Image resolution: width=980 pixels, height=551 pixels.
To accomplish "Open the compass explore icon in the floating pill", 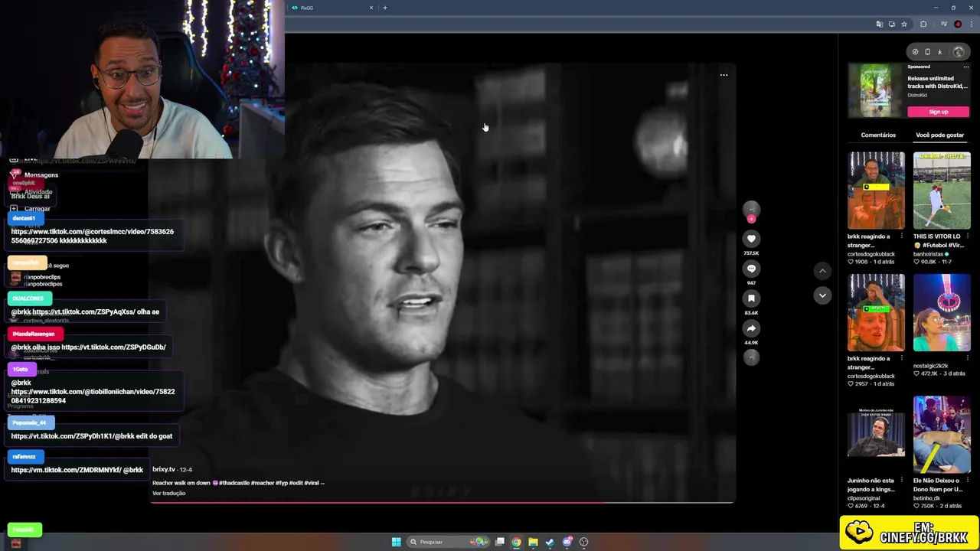I will click(915, 52).
